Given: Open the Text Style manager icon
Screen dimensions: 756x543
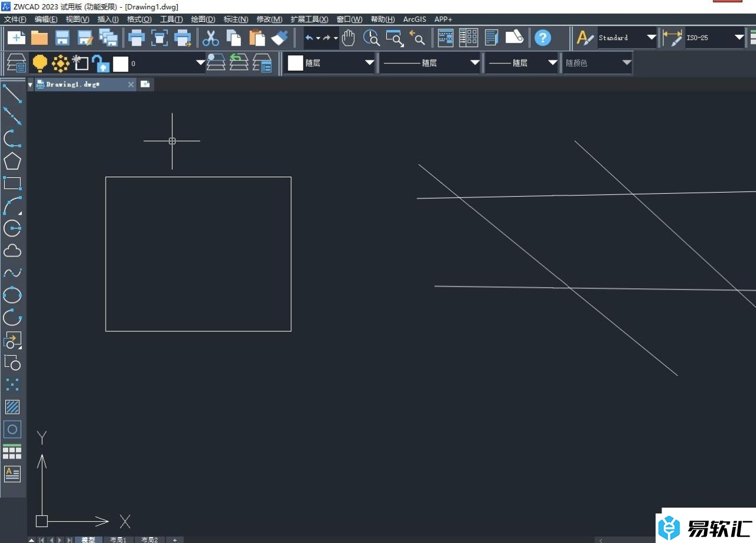Looking at the screenshot, I should 585,38.
